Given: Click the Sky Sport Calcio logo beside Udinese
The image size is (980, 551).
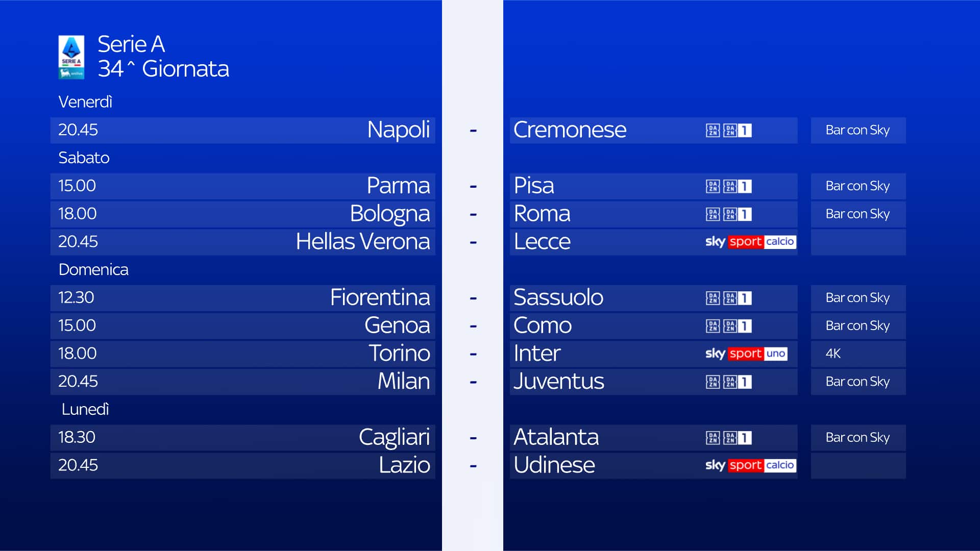Looking at the screenshot, I should pos(750,465).
